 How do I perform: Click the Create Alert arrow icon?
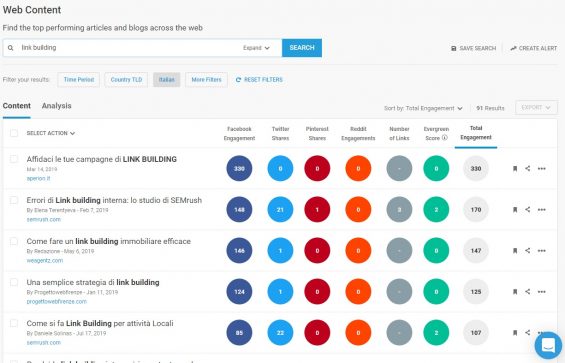coord(513,48)
